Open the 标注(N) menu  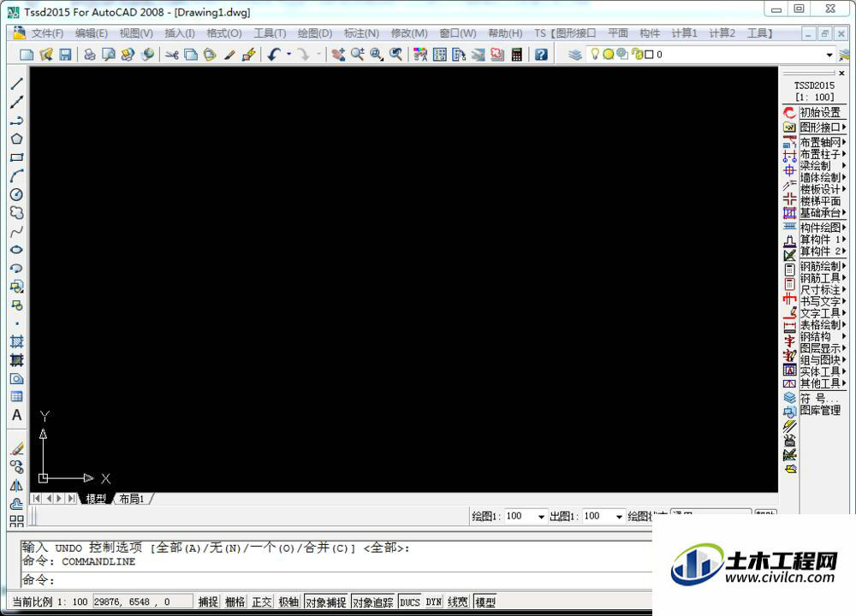[361, 33]
